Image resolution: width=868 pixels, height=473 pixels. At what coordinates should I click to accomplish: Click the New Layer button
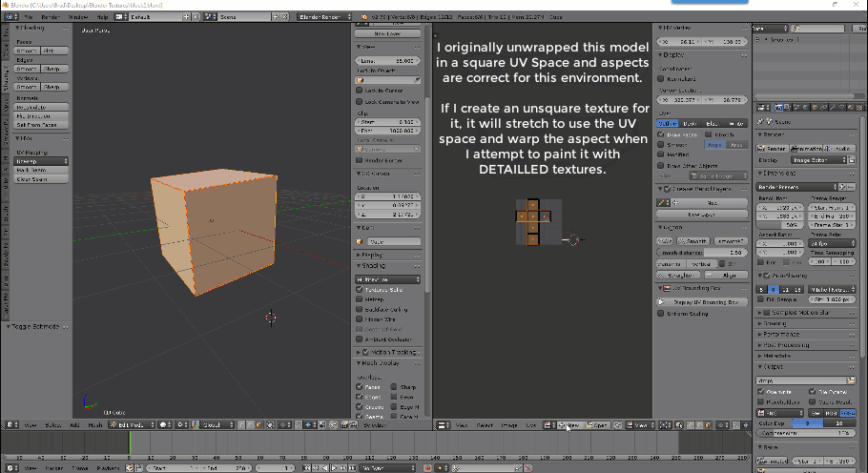(x=386, y=32)
